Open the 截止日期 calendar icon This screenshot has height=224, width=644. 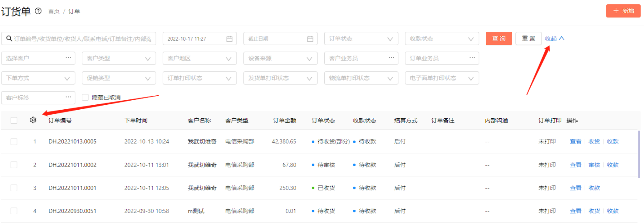coord(310,39)
